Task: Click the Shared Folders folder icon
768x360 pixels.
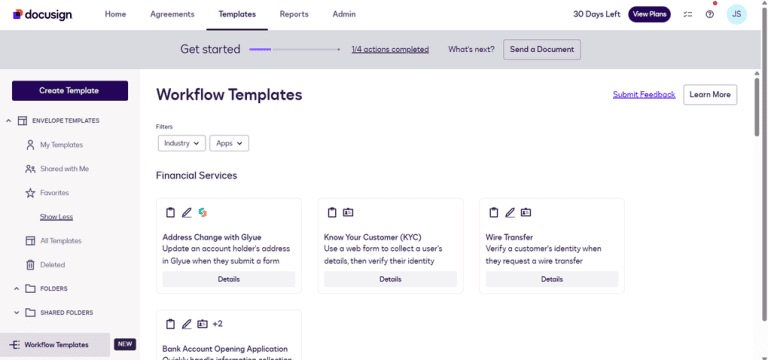Action: [x=30, y=312]
